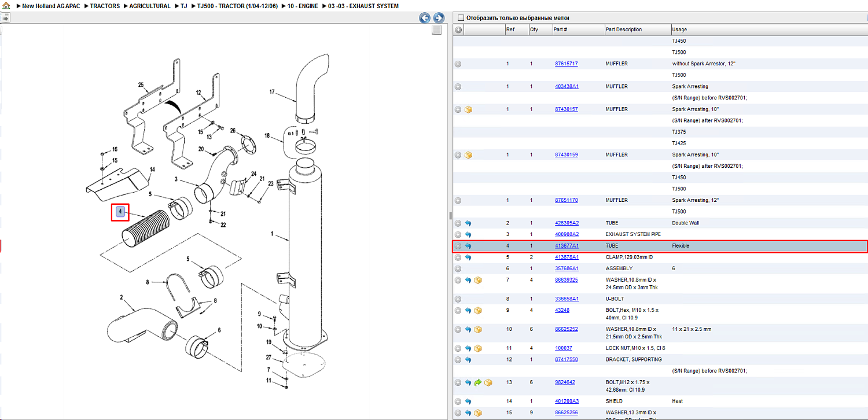Click the box icon for part 9824642
This screenshot has width=868, height=420.
pyautogui.click(x=488, y=383)
